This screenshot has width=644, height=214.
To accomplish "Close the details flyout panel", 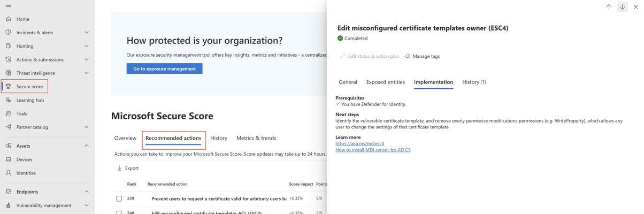I will click(x=635, y=7).
